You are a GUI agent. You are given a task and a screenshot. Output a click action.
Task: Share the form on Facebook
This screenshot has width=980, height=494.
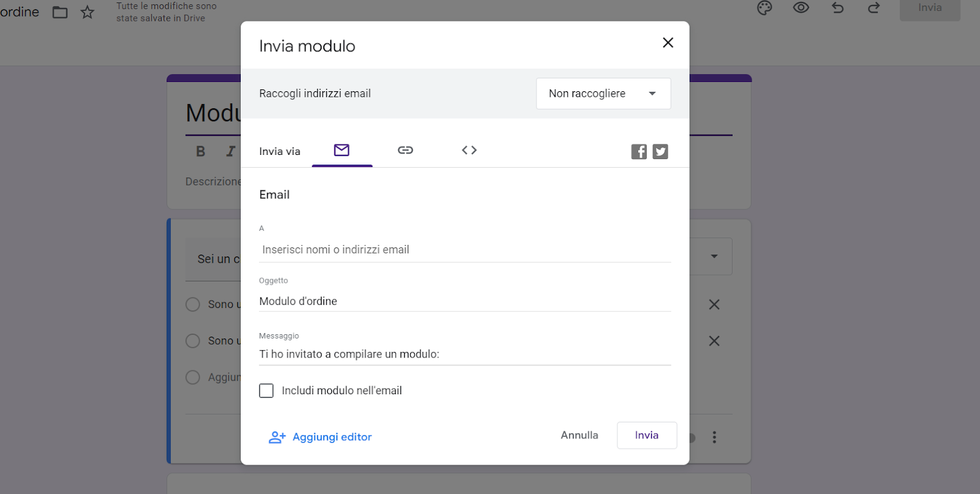(x=639, y=152)
